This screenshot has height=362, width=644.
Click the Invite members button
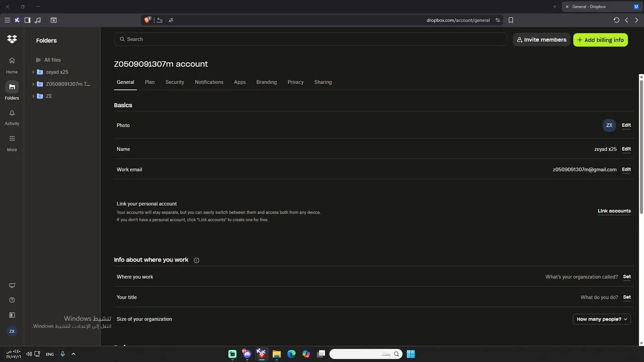click(541, 40)
